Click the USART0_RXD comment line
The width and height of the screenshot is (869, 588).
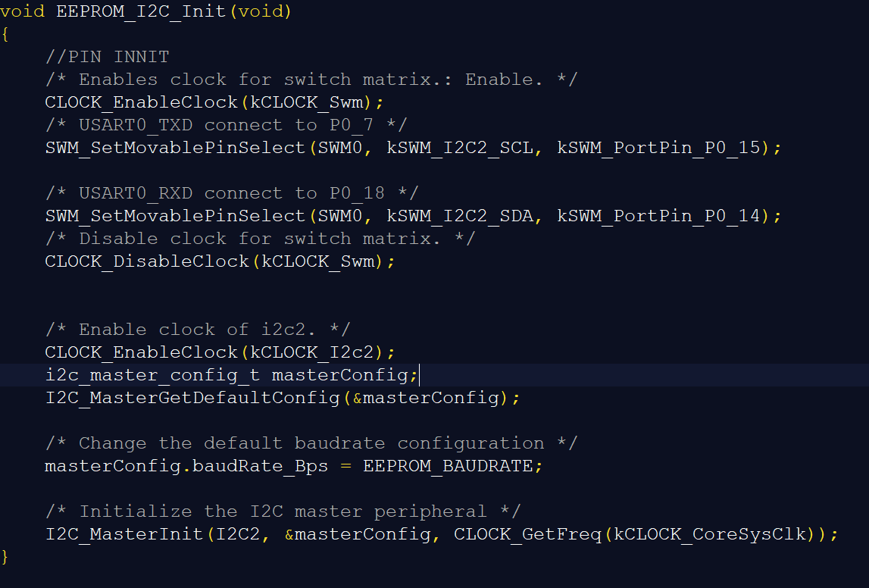pyautogui.click(x=232, y=193)
